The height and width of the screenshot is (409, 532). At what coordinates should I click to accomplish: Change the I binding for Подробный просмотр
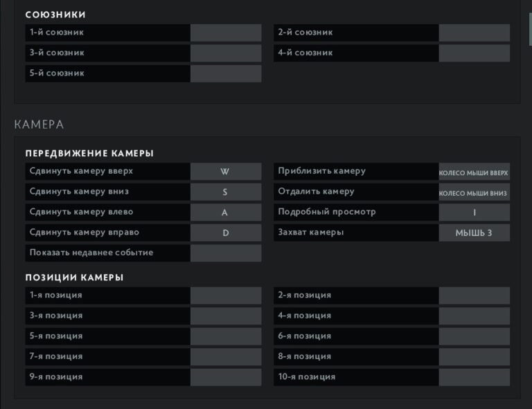[475, 212]
